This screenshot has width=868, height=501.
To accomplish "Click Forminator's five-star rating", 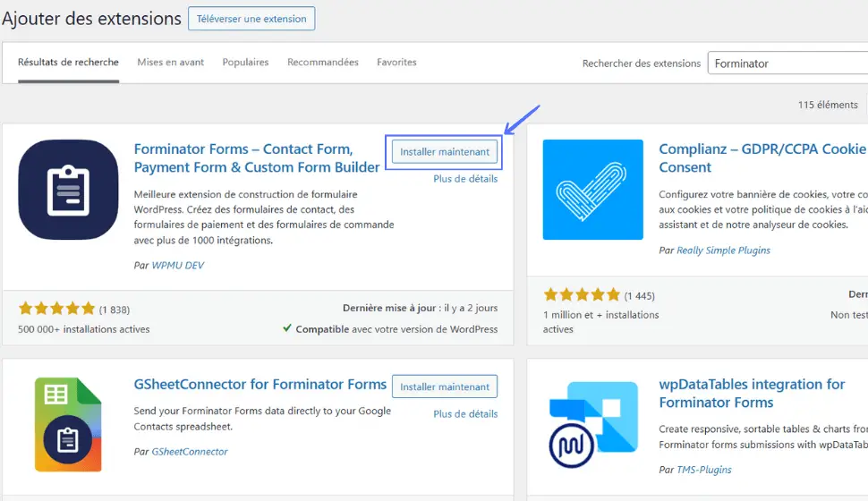I will point(57,309).
